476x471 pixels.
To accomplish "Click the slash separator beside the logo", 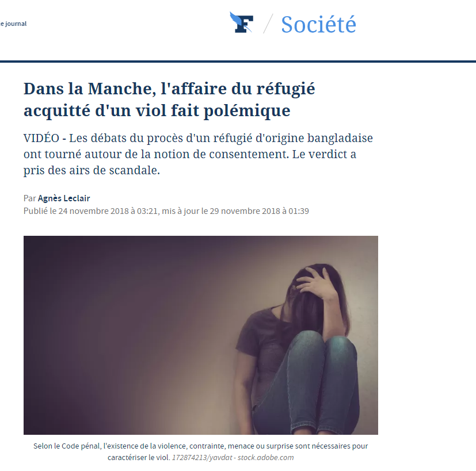I will point(268,24).
